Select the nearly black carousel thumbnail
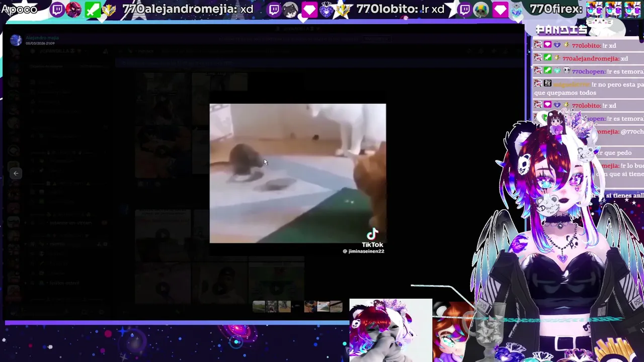The width and height of the screenshot is (644, 362). click(297, 307)
